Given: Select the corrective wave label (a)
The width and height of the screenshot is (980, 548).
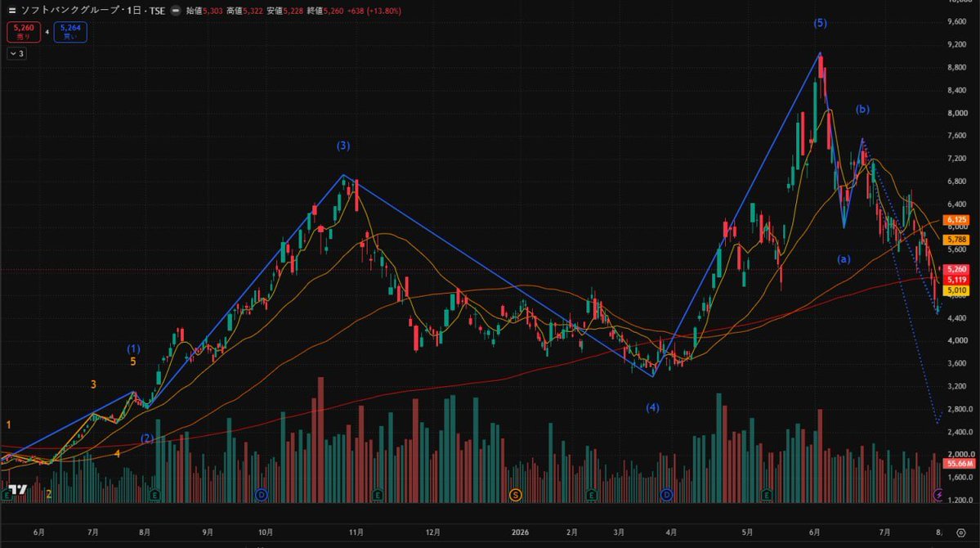Looking at the screenshot, I should (x=844, y=259).
